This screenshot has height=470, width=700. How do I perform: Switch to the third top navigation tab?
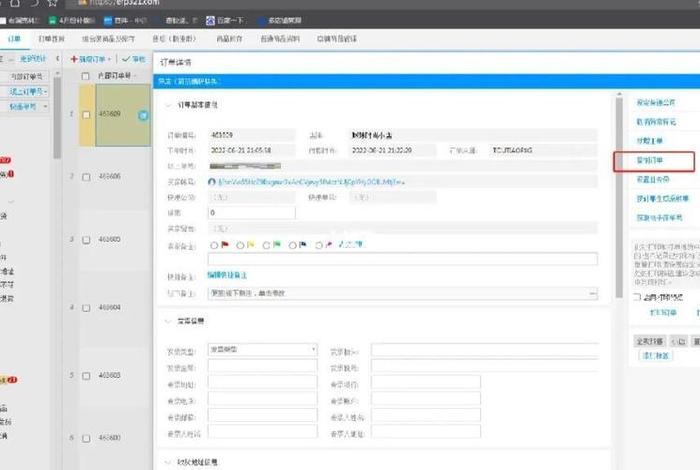pyautogui.click(x=108, y=39)
